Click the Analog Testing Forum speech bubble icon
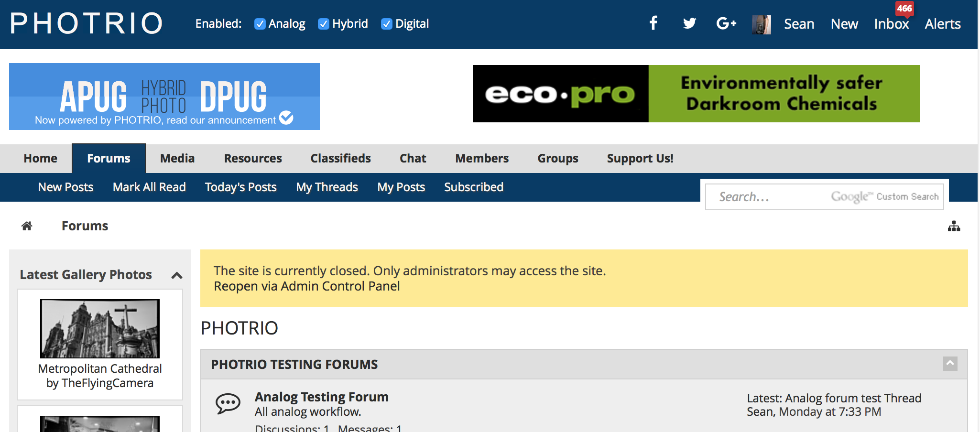 (x=228, y=404)
